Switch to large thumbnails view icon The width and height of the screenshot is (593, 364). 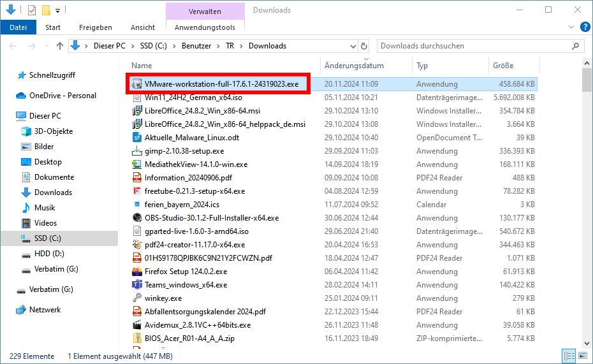pyautogui.click(x=583, y=356)
